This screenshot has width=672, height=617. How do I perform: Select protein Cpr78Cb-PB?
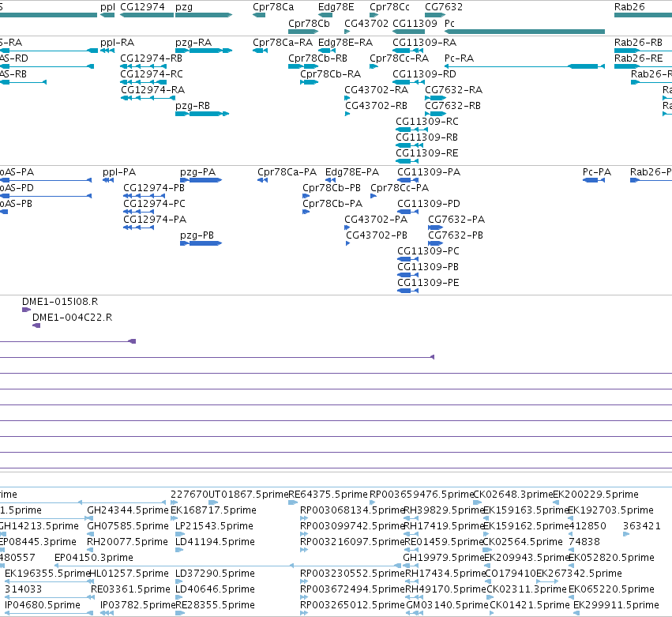coord(306,196)
